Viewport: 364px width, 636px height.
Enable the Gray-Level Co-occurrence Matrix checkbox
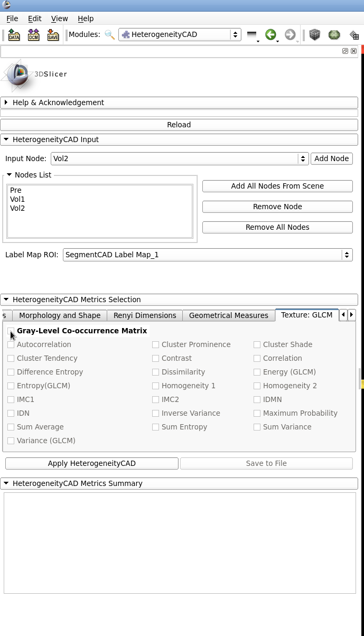pyautogui.click(x=11, y=331)
